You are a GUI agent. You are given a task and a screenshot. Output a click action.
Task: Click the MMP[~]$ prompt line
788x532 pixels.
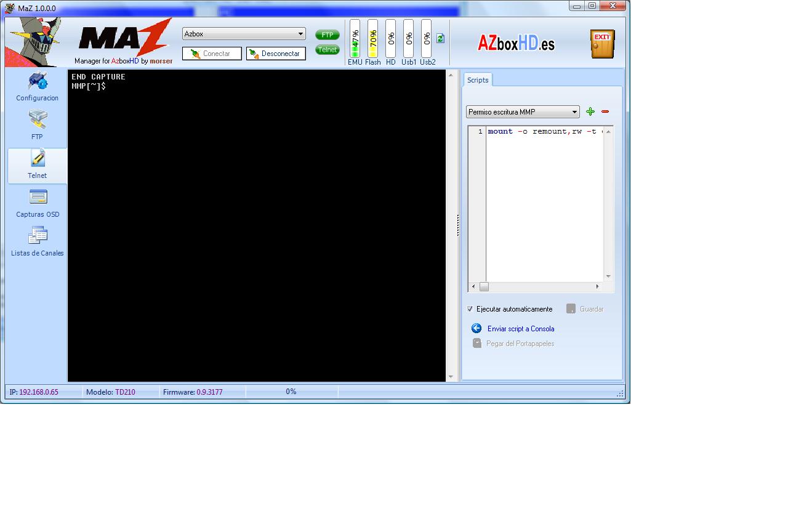89,86
